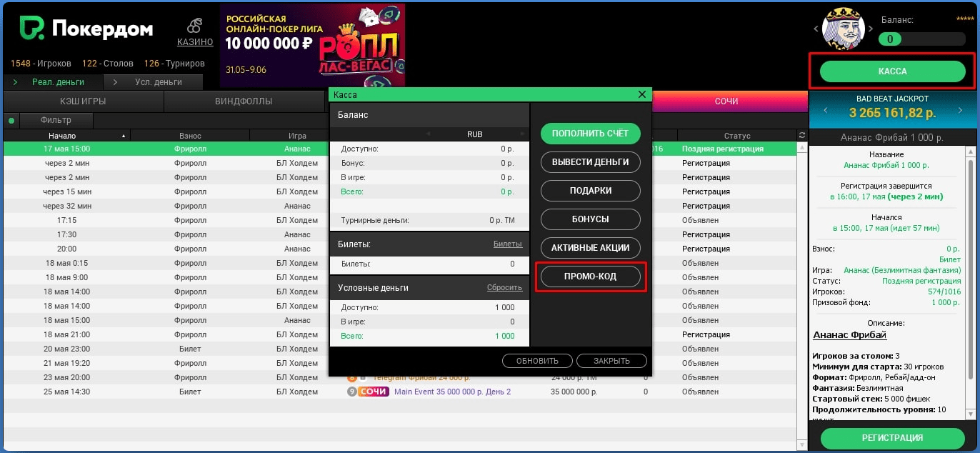Viewport: 980px width, 453px height.
Task: Click the СОЧИ badge in Main Event row
Action: click(374, 392)
